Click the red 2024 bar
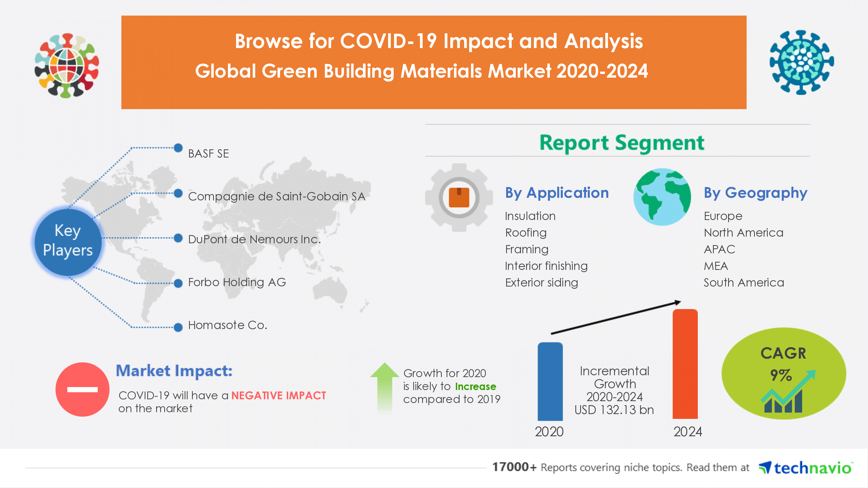Viewport: 868px width, 488px height. (685, 364)
